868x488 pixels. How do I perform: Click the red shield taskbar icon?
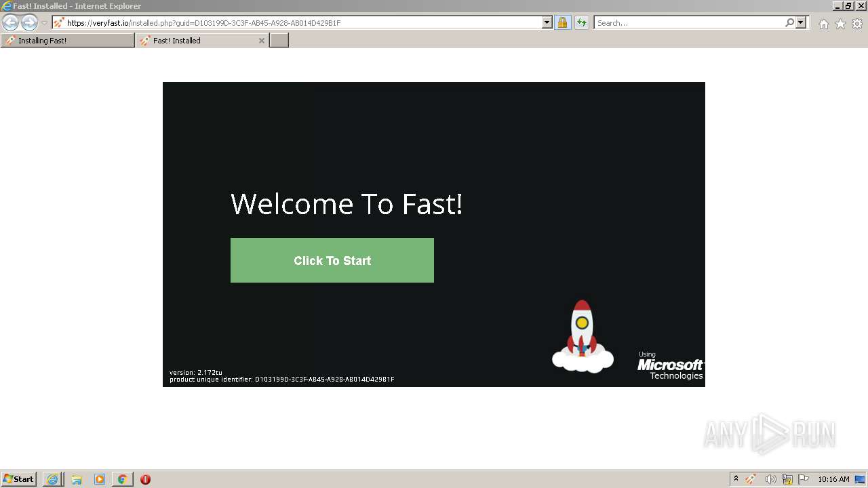pyautogui.click(x=145, y=479)
